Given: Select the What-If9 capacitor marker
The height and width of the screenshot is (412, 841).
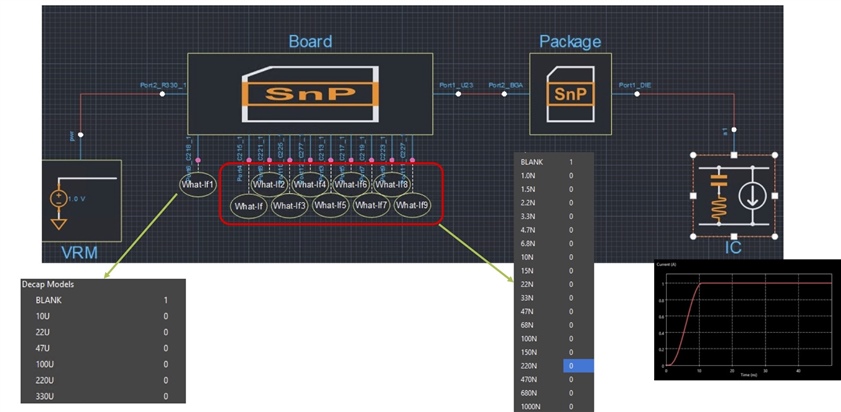Looking at the screenshot, I should point(411,206).
